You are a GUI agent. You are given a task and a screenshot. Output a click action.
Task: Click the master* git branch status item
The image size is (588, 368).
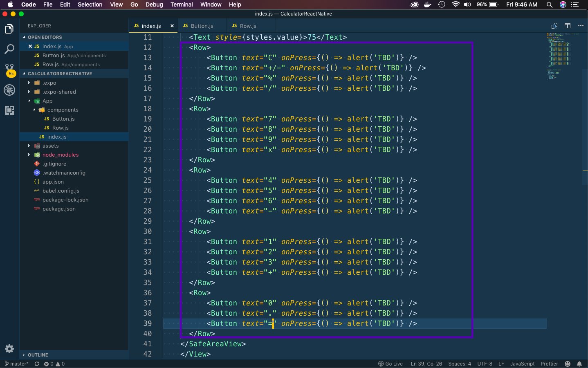16,364
